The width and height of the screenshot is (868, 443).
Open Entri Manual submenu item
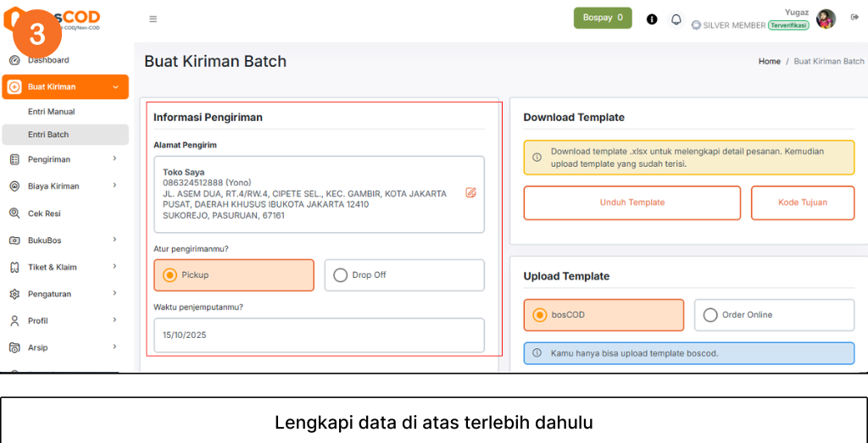(51, 112)
